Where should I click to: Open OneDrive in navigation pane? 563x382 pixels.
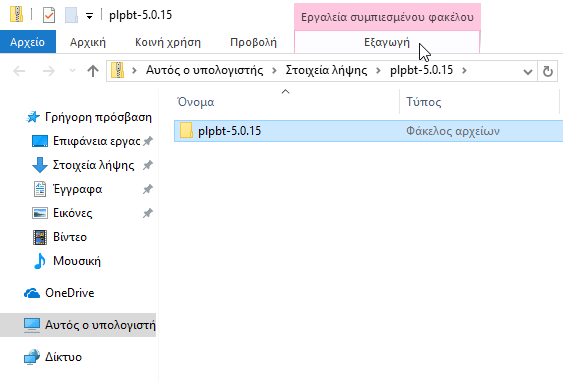69,293
